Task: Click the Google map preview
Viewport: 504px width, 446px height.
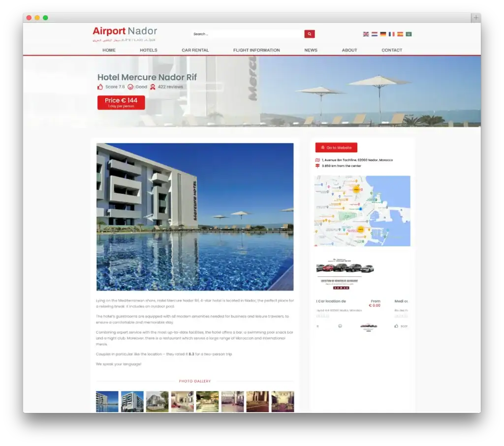Action: pos(362,211)
